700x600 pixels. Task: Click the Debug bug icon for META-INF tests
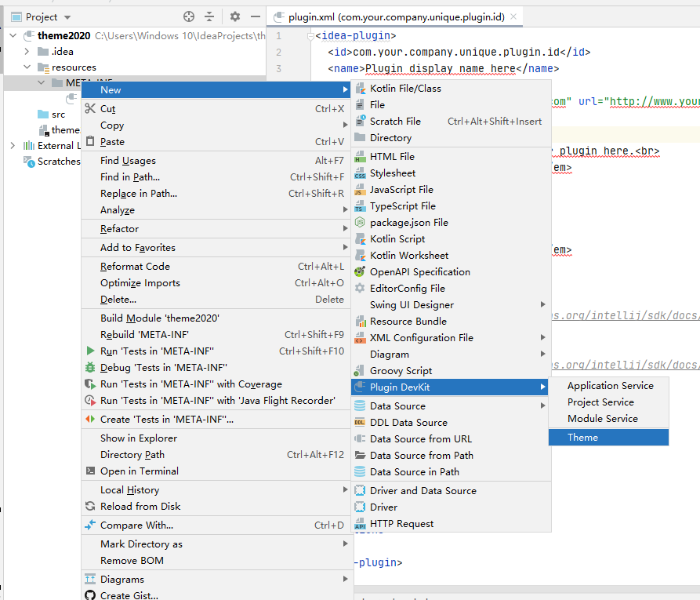[90, 367]
